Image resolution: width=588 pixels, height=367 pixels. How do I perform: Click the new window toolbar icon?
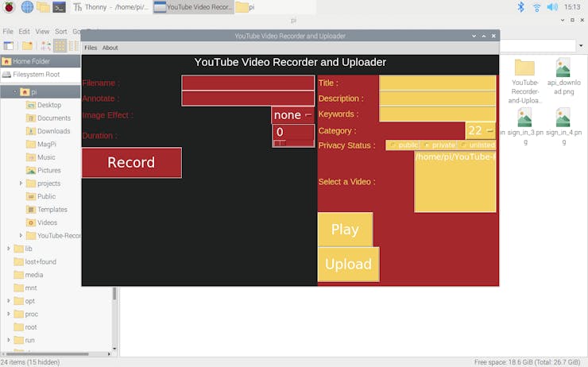pos(9,46)
